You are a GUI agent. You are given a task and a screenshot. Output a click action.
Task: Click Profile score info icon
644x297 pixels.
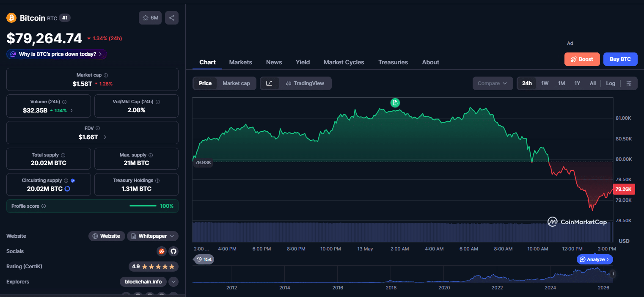click(44, 206)
